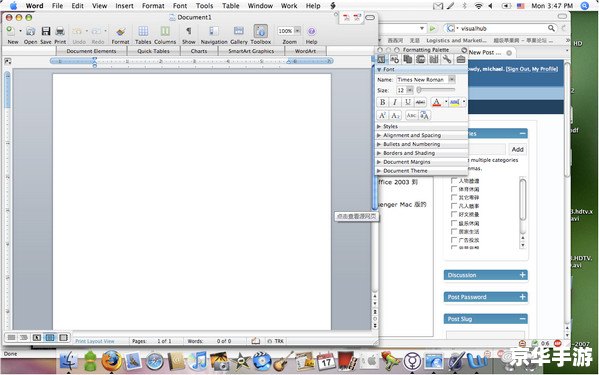This screenshot has width=599, height=375.
Task: Check the first category checkbox in list
Action: [x=454, y=180]
